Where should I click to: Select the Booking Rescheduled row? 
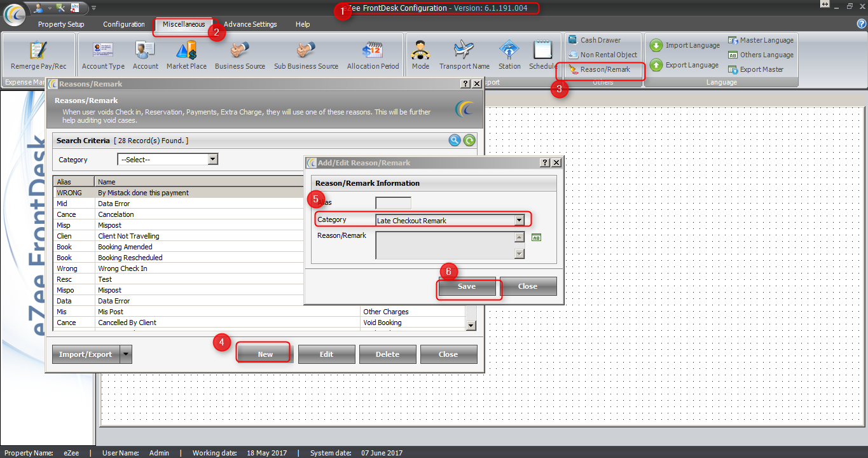tap(179, 258)
